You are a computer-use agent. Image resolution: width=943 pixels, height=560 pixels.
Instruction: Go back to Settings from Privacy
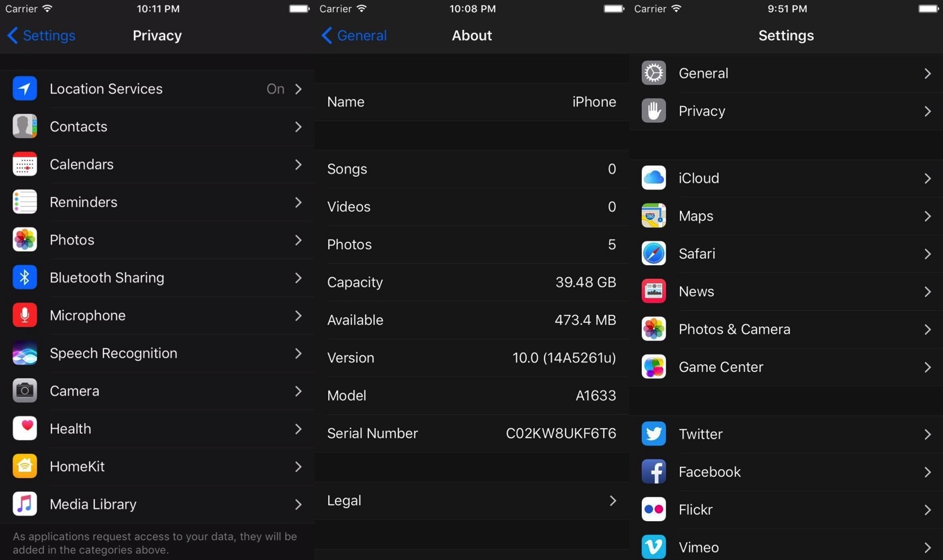coord(41,35)
